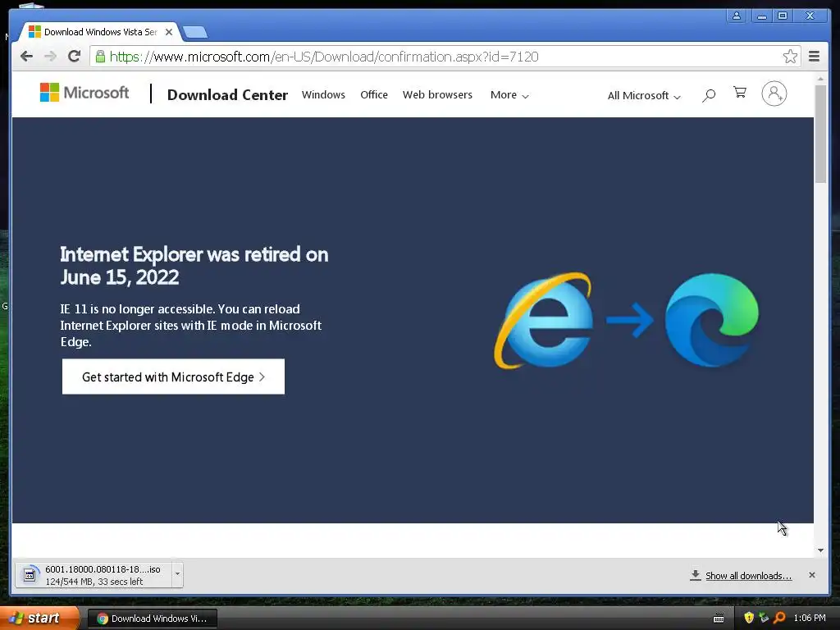Viewport: 840px width, 630px height.
Task: Bookmark this page with the star icon
Action: tap(790, 57)
